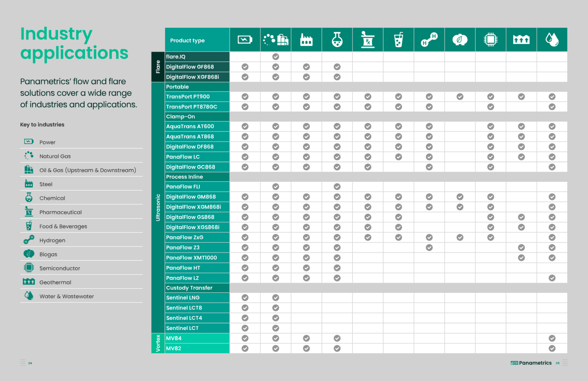
Task: Click the Power battery icon in table header
Action: pyautogui.click(x=245, y=40)
